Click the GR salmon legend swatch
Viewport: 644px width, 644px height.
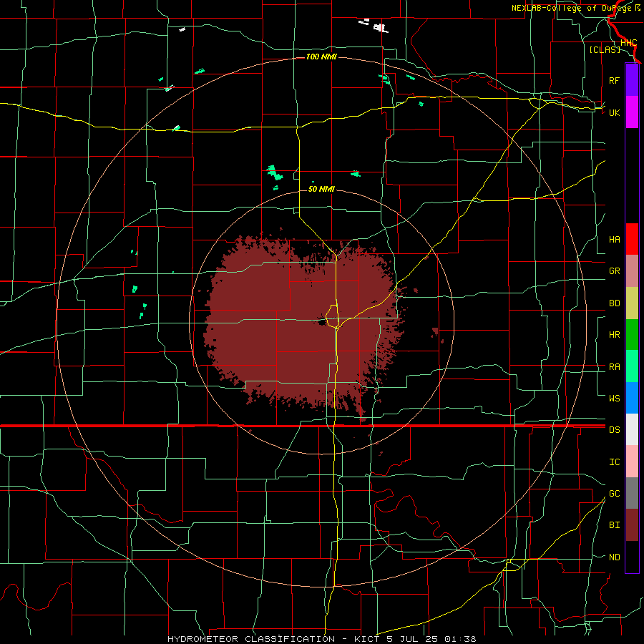click(632, 271)
